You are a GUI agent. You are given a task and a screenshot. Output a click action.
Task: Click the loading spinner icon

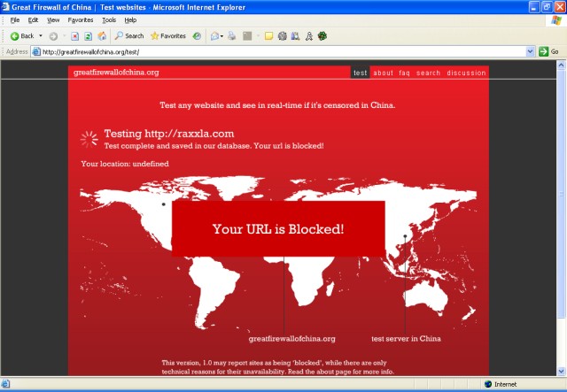click(89, 139)
